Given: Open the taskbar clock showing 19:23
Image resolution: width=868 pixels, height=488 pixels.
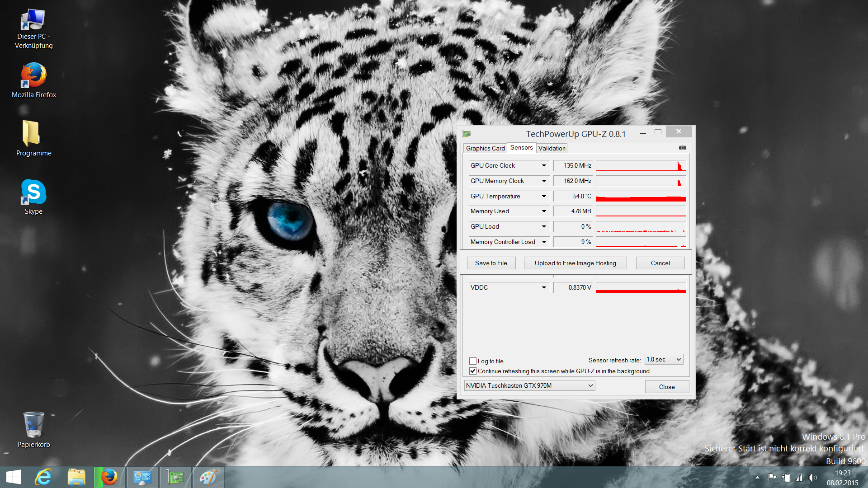Looking at the screenshot, I should [x=842, y=478].
